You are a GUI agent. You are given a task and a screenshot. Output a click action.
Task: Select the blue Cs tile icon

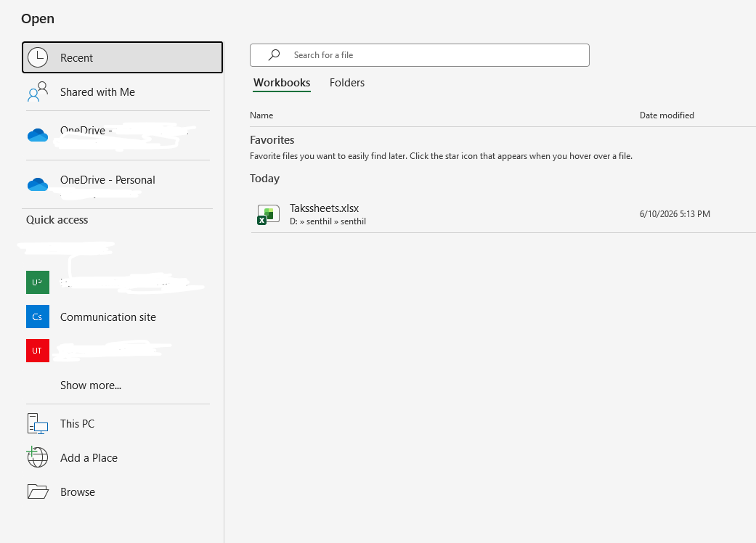tap(38, 317)
